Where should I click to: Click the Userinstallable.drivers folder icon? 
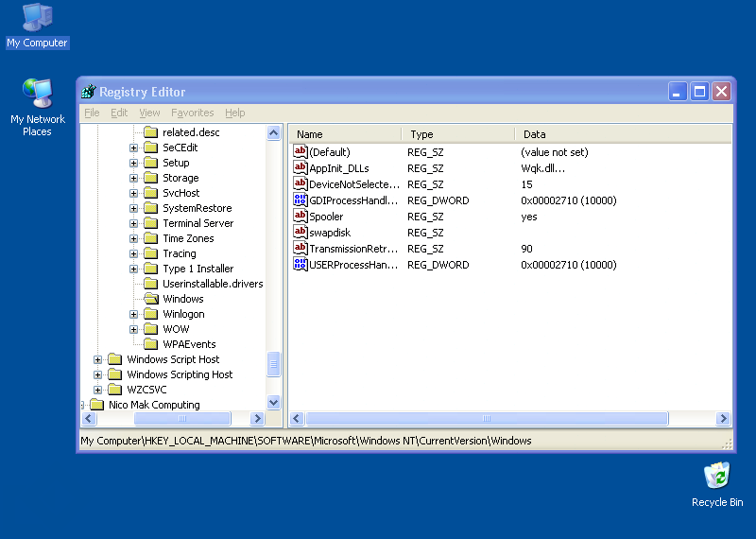(x=151, y=284)
